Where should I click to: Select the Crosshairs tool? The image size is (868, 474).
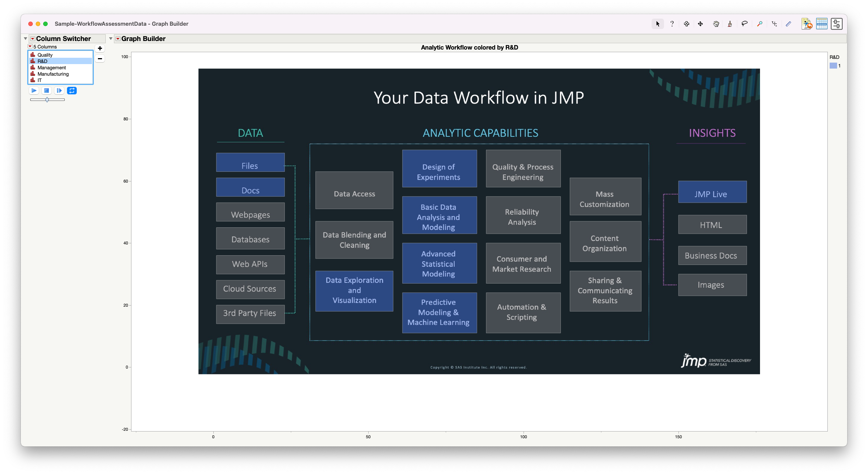pyautogui.click(x=774, y=24)
